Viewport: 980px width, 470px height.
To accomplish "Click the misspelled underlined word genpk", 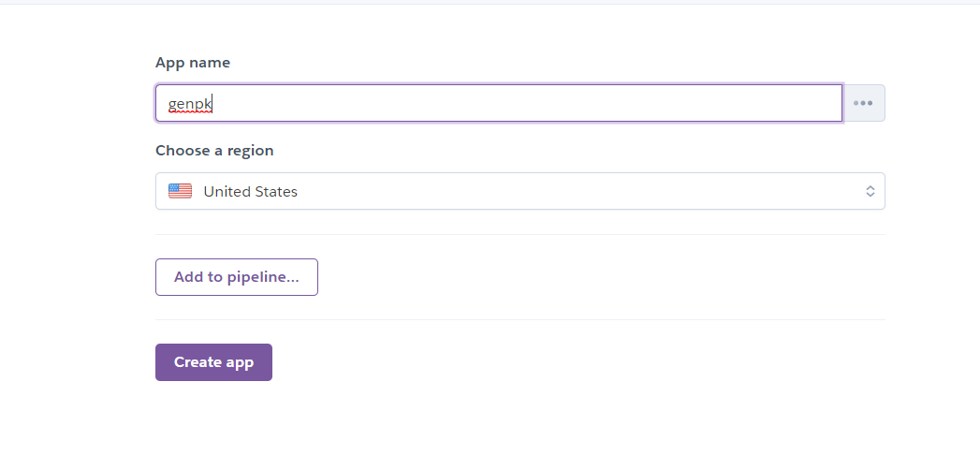I will point(190,104).
